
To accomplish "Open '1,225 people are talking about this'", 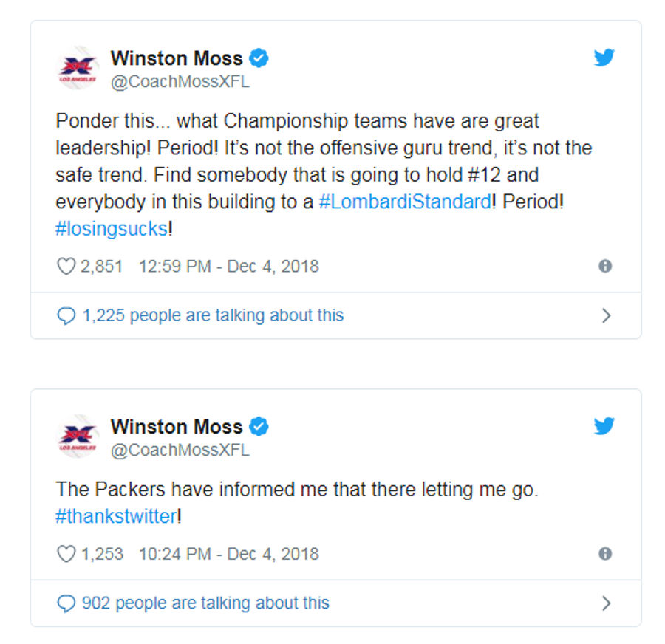I will click(x=213, y=315).
